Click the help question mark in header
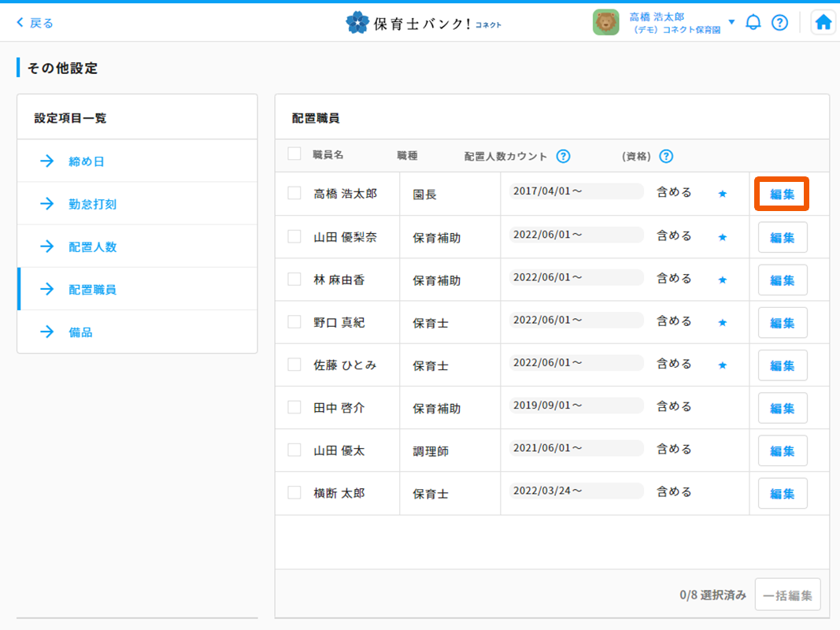 tap(779, 22)
